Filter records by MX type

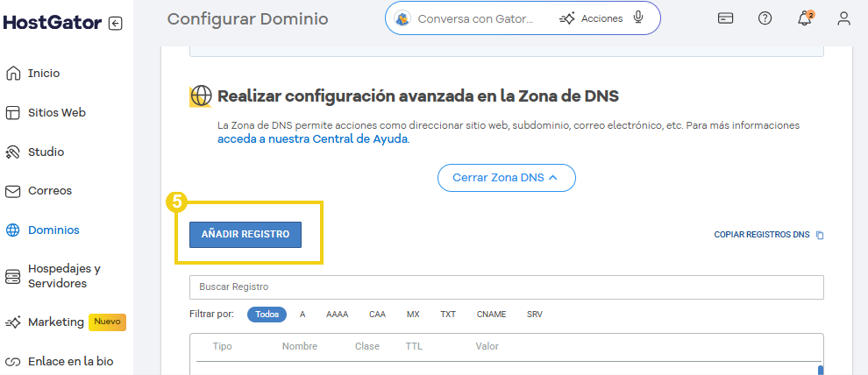413,314
